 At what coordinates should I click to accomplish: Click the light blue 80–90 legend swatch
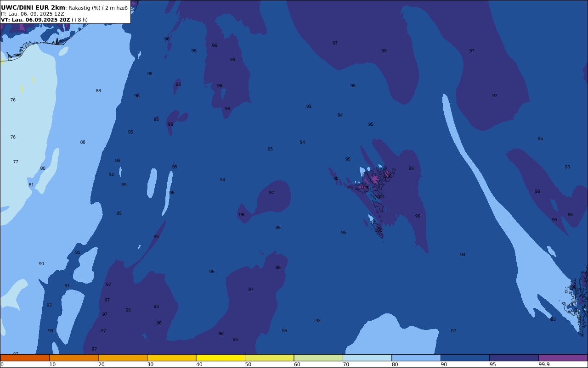(x=416, y=357)
